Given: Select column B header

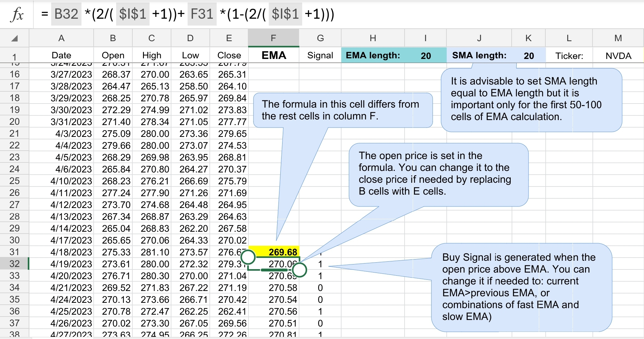Looking at the screenshot, I should point(113,38).
